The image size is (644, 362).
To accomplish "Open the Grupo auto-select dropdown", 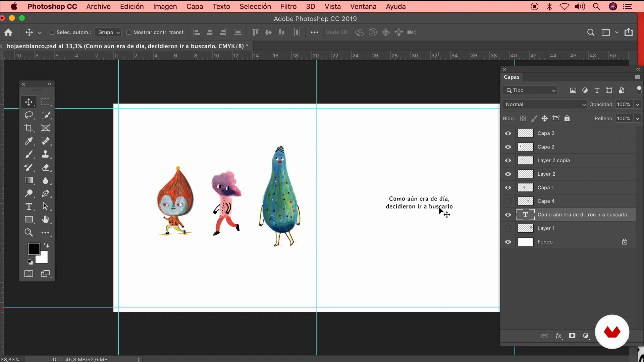I will (x=108, y=32).
